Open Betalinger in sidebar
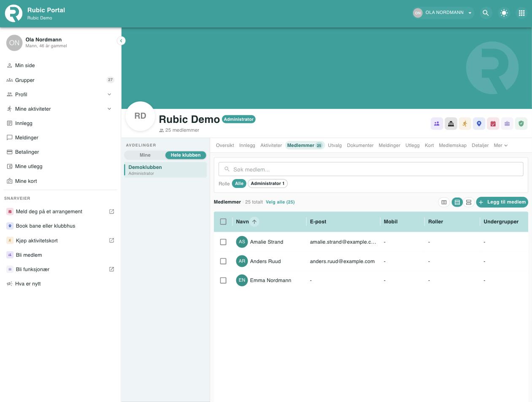Image resolution: width=532 pixels, height=402 pixels. point(60,152)
